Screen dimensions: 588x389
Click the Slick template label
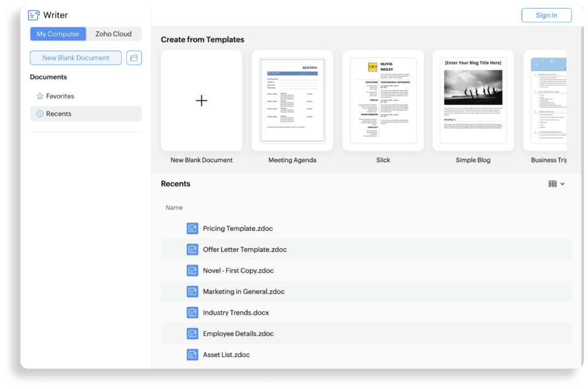(383, 160)
